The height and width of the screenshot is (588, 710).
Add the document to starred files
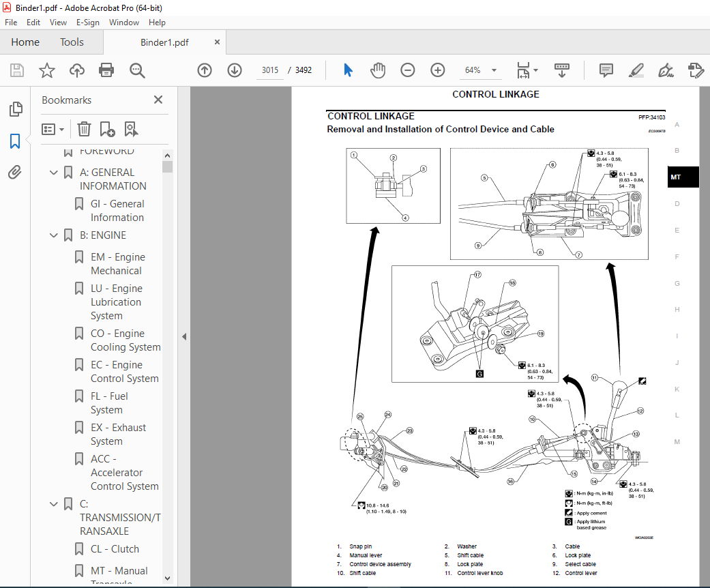[46, 70]
